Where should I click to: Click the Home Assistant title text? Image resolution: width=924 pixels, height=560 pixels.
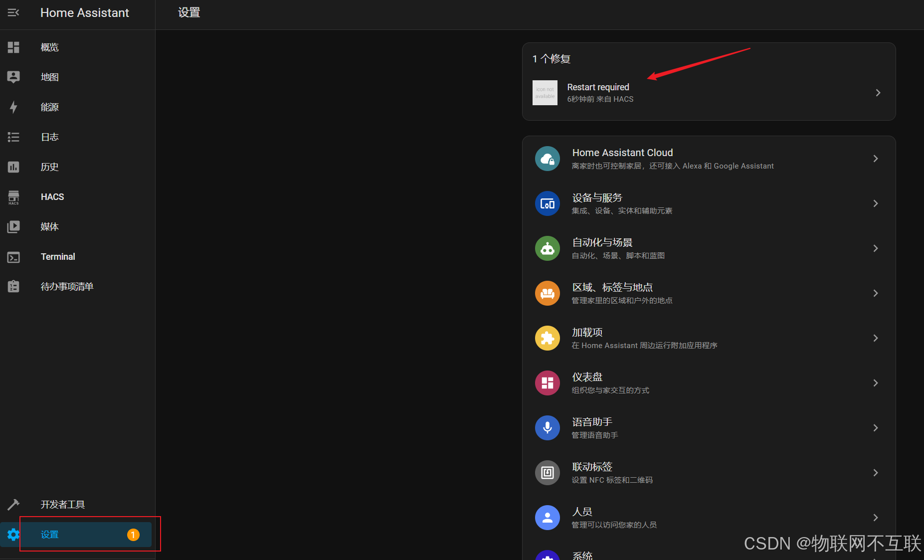coord(85,13)
